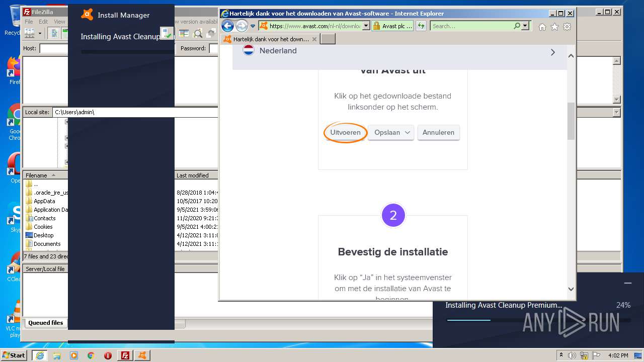644x362 pixels.
Task: Open a new blank tab in IE
Action: pyautogui.click(x=328, y=39)
